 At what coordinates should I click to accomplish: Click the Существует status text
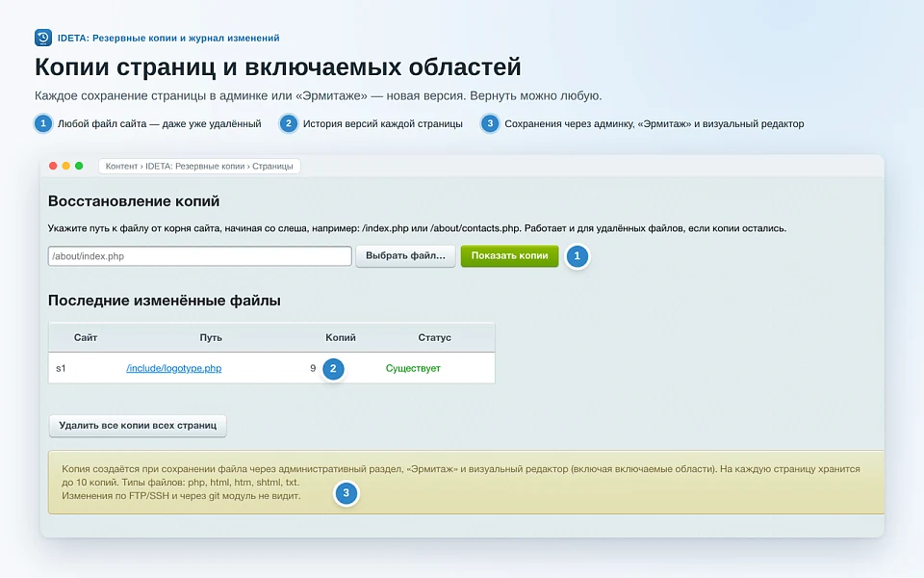tap(413, 368)
